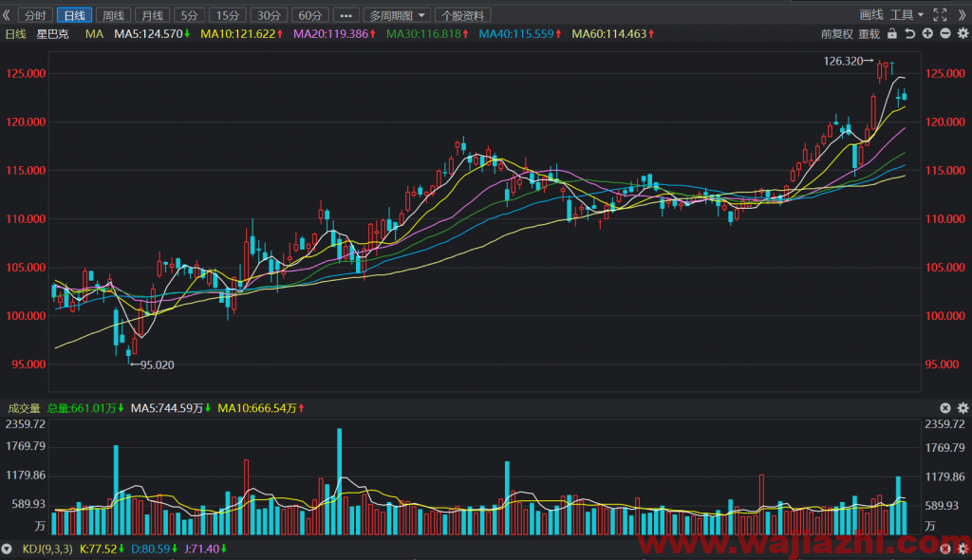Click the 95.020 low price marker
The height and width of the screenshot is (560, 972).
click(153, 364)
